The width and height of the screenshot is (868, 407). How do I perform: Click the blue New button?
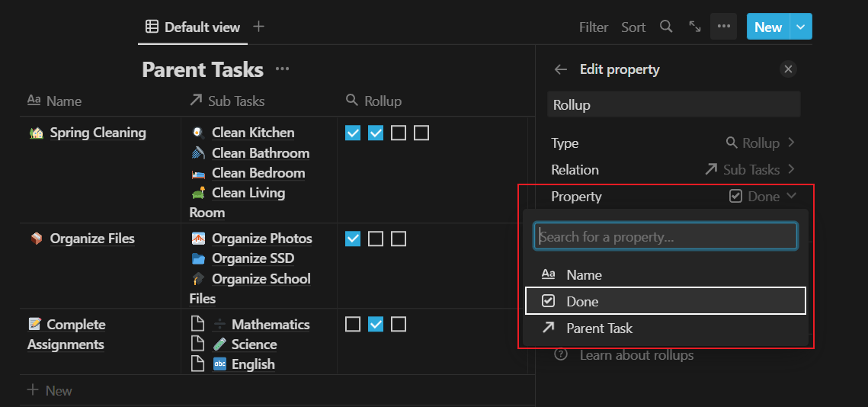[768, 27]
